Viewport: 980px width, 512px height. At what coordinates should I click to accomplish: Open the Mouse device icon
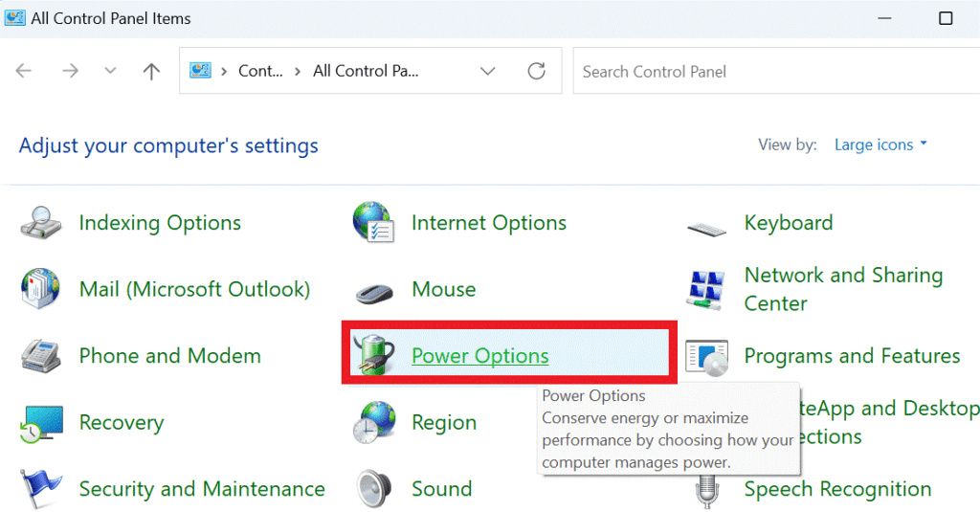coord(374,293)
